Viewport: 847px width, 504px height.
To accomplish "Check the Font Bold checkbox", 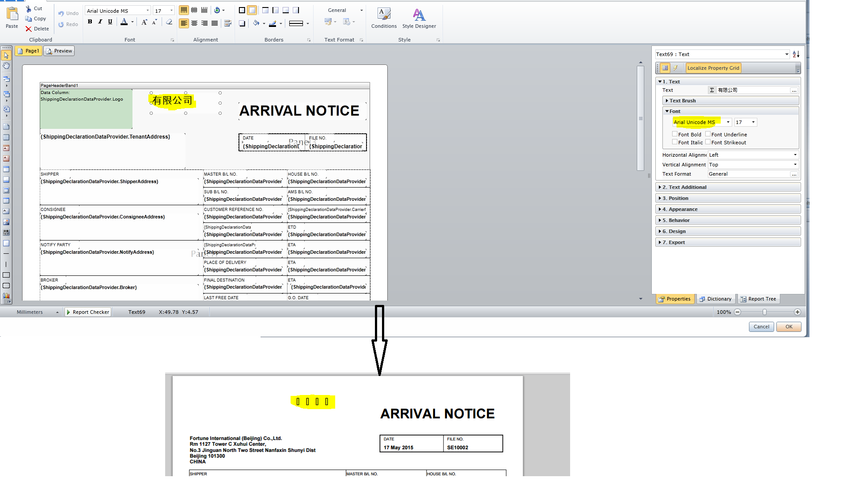I will coord(675,134).
